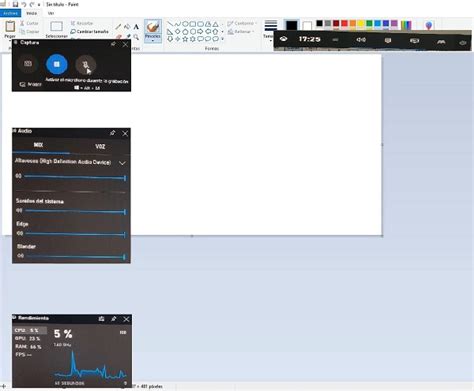
Task: Adjust the Blender volume slider
Action: (x=76, y=256)
